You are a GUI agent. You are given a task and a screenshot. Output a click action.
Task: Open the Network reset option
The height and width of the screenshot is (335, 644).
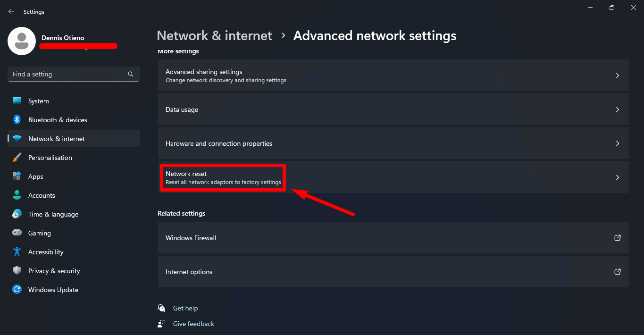point(393,177)
